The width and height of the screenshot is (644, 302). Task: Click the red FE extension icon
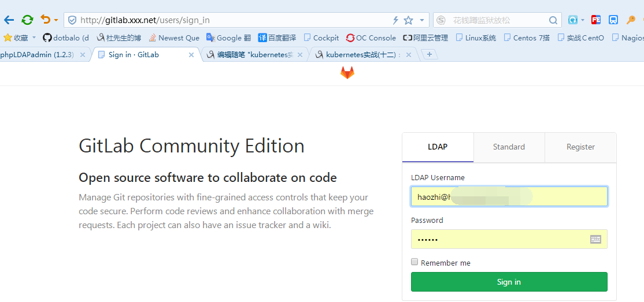coord(597,20)
